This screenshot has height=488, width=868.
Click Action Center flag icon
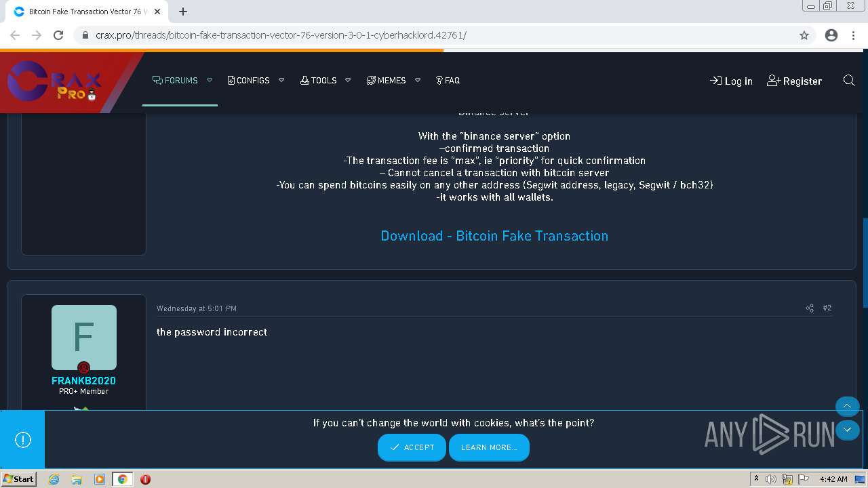pyautogui.click(x=804, y=479)
